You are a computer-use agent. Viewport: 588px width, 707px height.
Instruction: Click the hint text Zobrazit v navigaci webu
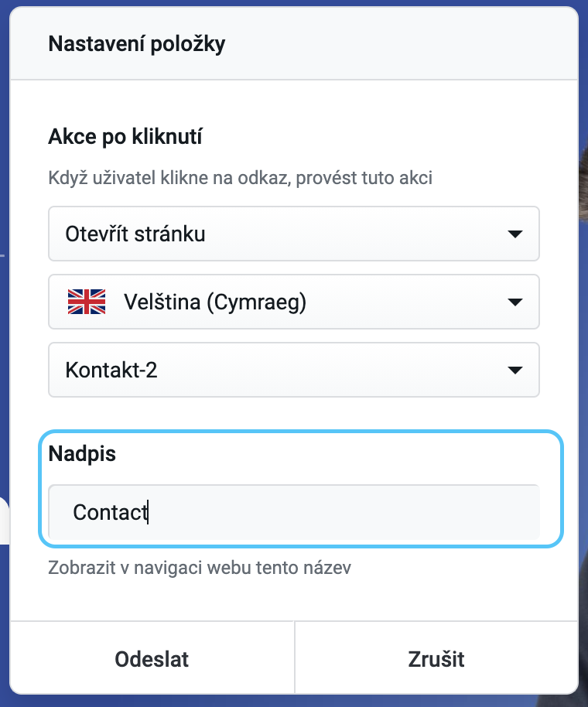coord(200,567)
